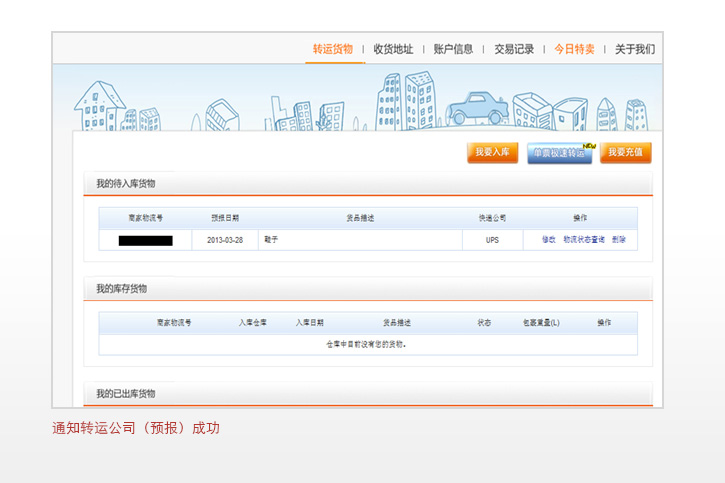
Task: Click the 修改 link for UPS shipment
Action: tap(548, 240)
